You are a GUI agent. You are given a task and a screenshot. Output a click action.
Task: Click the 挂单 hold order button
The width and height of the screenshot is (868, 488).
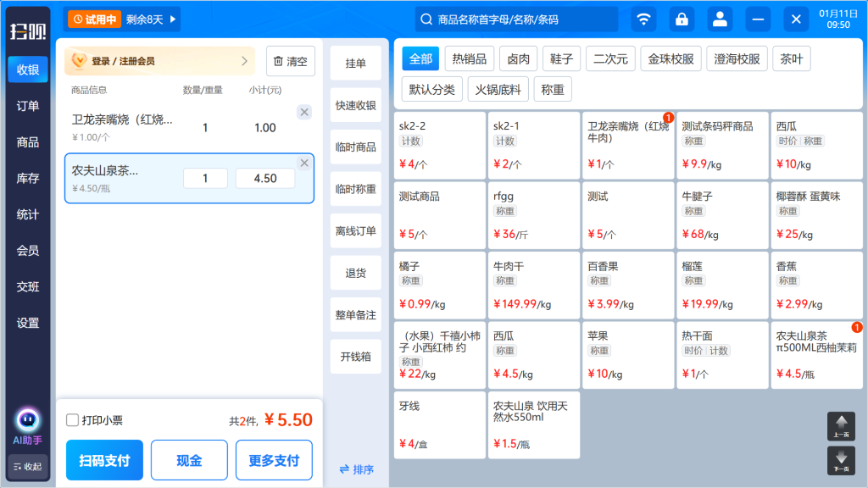[356, 64]
